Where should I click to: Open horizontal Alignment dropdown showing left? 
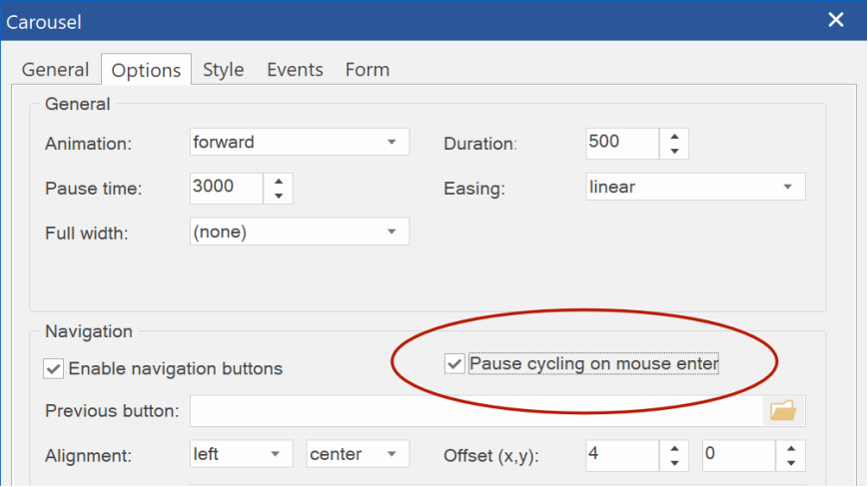(242, 454)
